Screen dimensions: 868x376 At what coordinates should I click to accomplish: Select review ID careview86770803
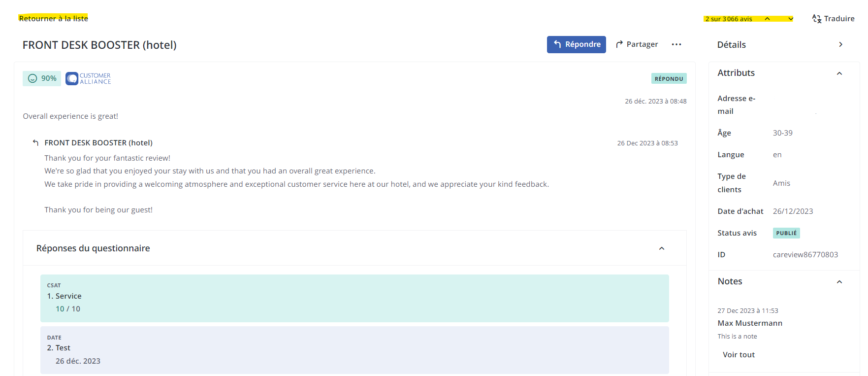(805, 255)
